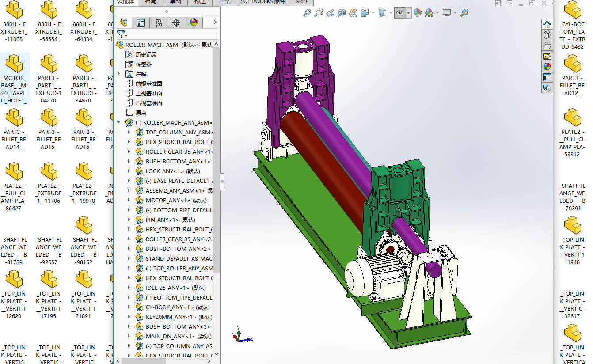Select the Zoom to Area tool
The image size is (593, 364).
click(318, 13)
